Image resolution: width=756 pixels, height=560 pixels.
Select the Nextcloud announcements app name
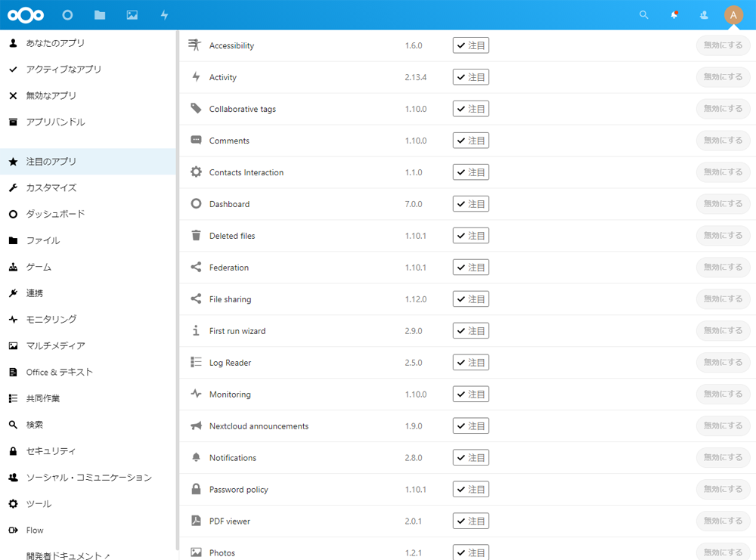click(259, 426)
